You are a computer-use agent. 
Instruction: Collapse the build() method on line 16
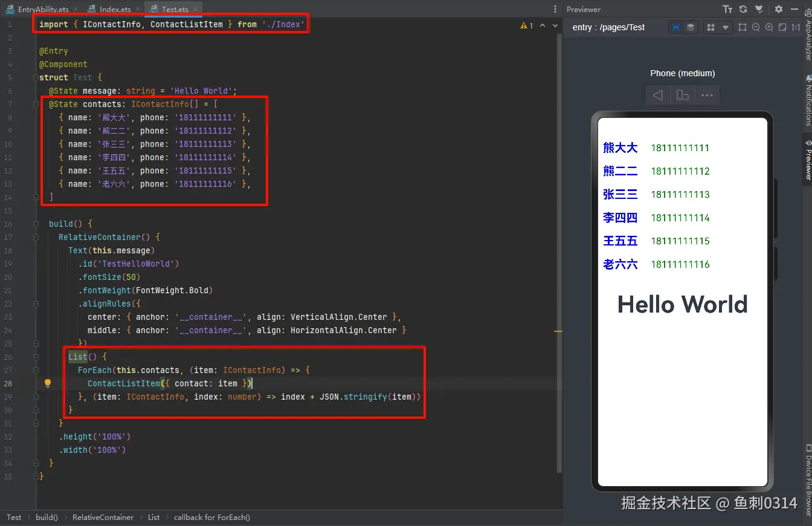coord(36,224)
